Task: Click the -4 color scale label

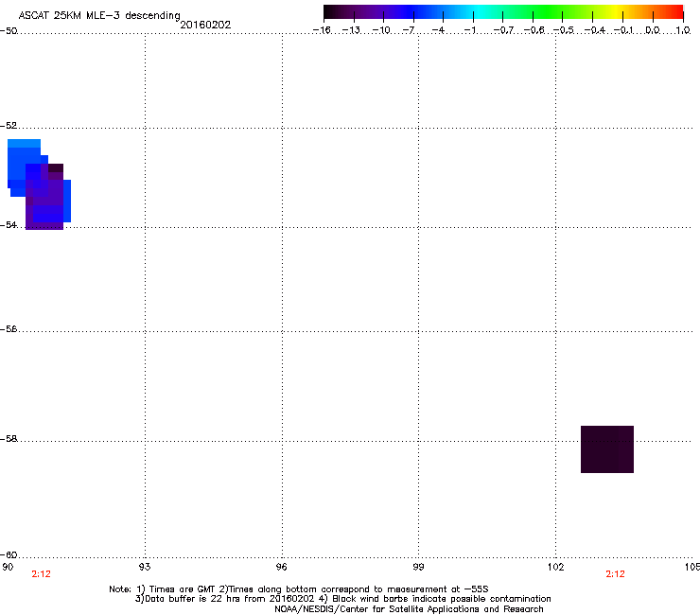Action: tap(438, 30)
